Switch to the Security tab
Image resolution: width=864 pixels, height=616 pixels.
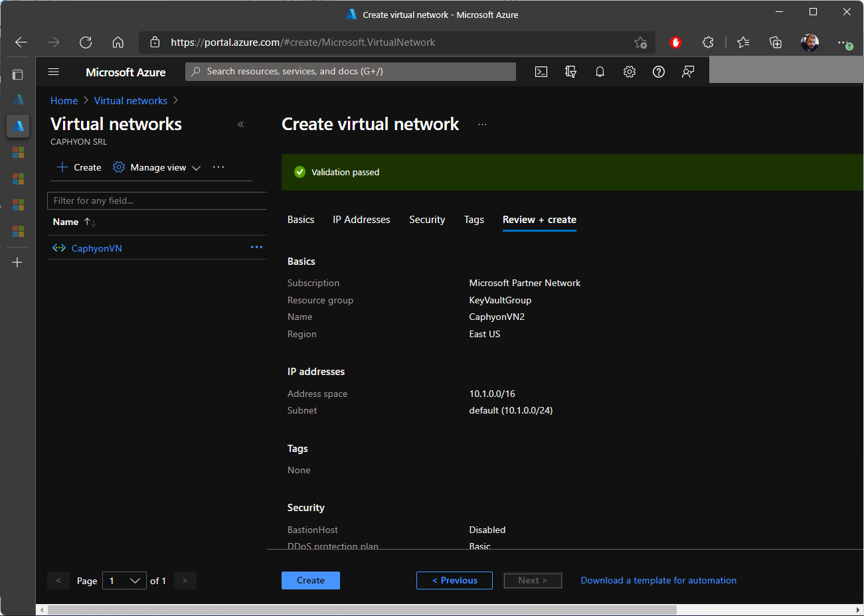[x=427, y=220]
